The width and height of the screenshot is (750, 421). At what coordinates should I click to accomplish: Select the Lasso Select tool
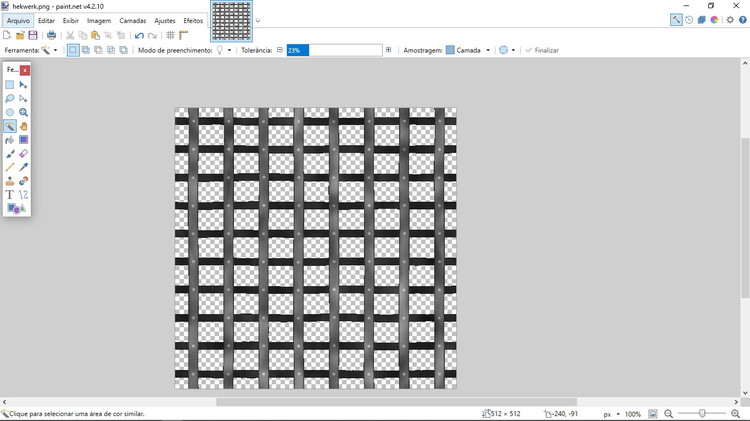pos(10,99)
